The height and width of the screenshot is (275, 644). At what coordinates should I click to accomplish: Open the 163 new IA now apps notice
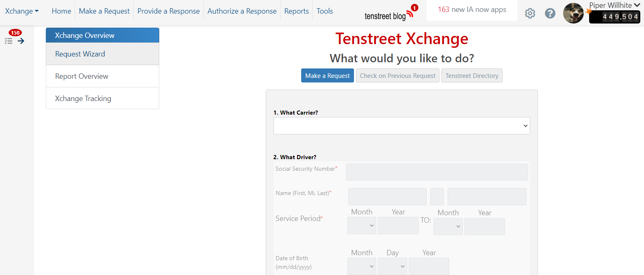472,9
